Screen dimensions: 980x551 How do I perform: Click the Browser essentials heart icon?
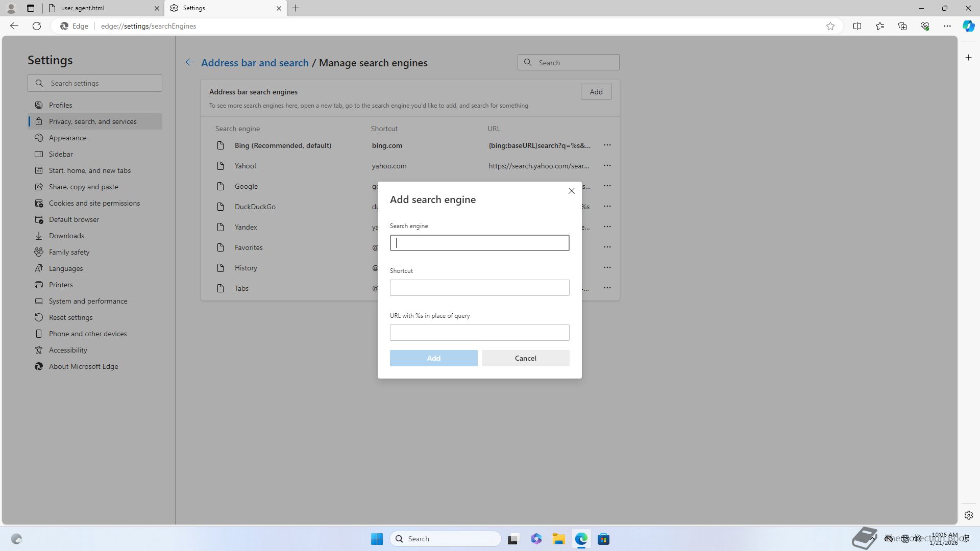tap(924, 26)
